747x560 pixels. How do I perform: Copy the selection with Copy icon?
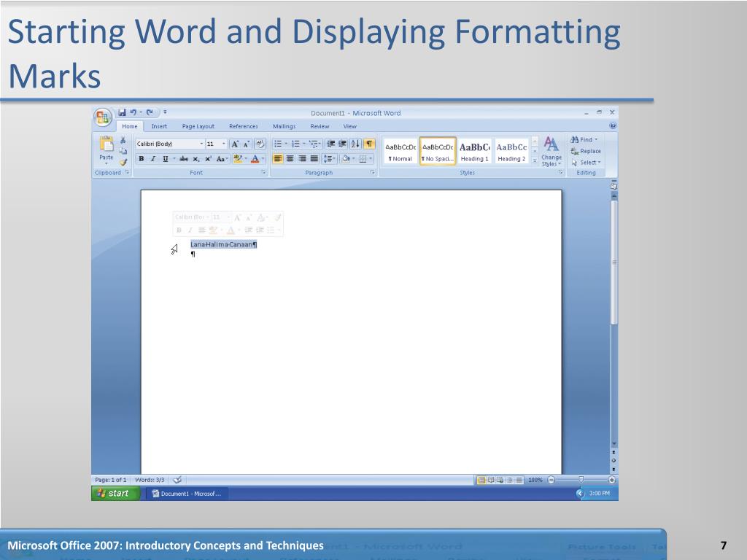pyautogui.click(x=123, y=151)
